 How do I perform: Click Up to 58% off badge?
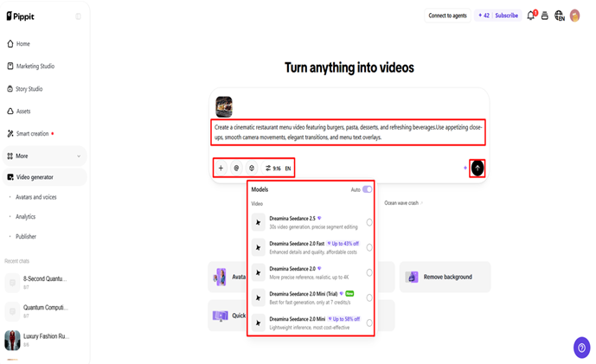(x=344, y=319)
